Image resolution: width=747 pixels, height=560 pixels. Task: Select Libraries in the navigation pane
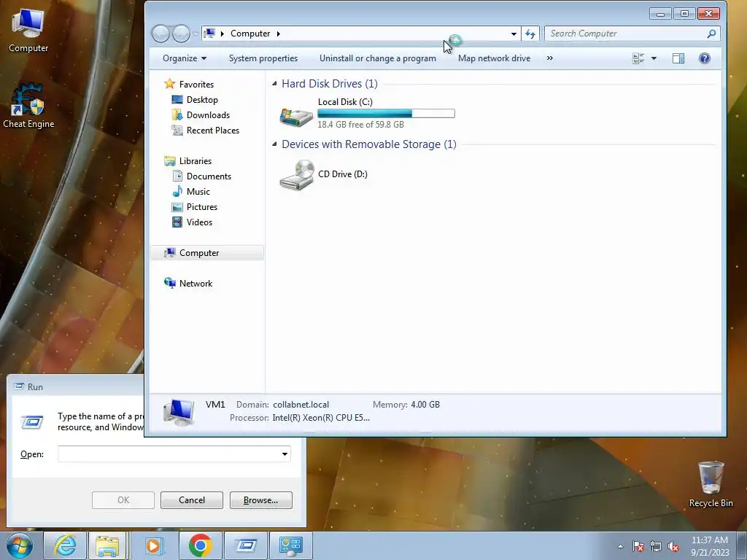tap(195, 161)
